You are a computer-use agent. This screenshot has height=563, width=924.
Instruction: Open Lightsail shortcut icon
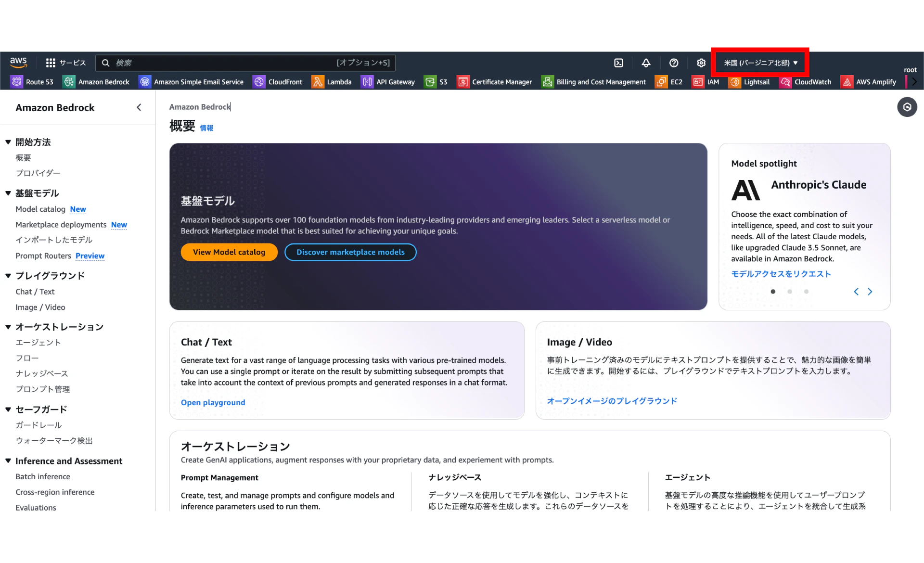(734, 82)
